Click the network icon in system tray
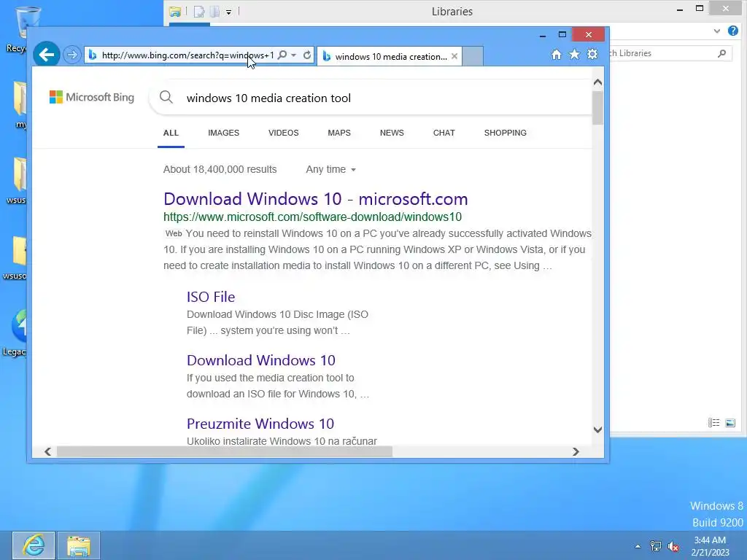The height and width of the screenshot is (560, 747). 656,546
